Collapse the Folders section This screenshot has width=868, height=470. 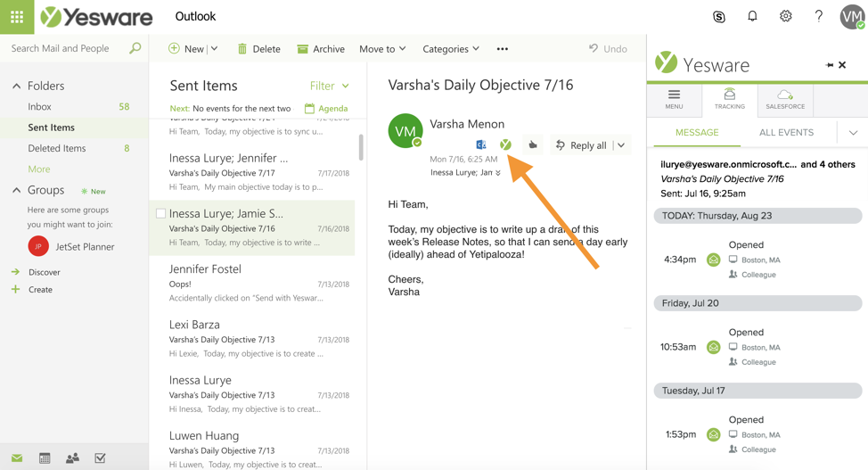16,87
